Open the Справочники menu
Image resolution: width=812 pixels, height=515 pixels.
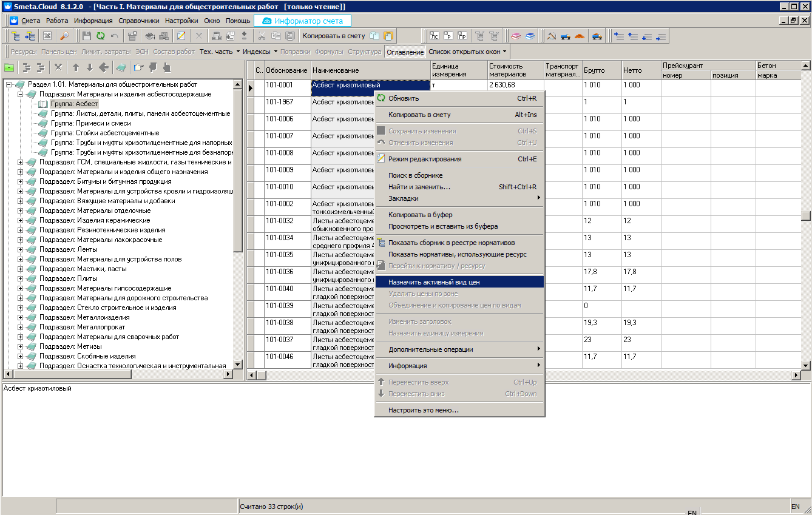click(x=139, y=21)
